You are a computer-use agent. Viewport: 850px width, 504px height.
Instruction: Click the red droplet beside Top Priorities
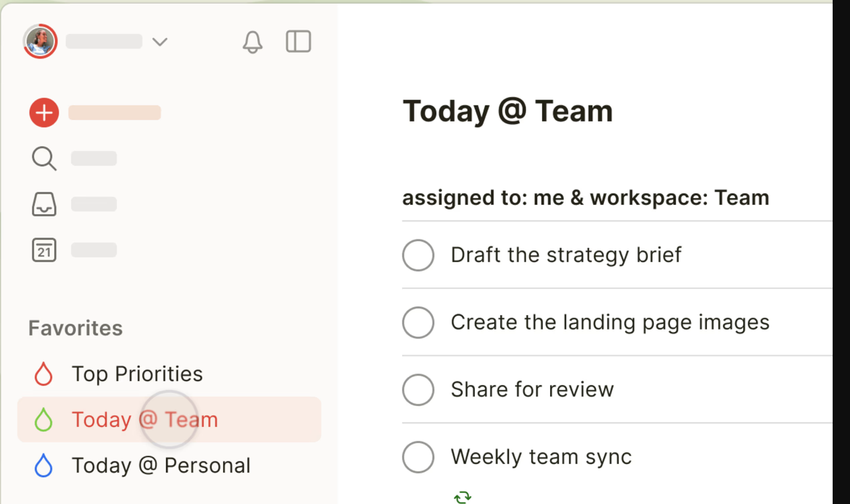(44, 373)
